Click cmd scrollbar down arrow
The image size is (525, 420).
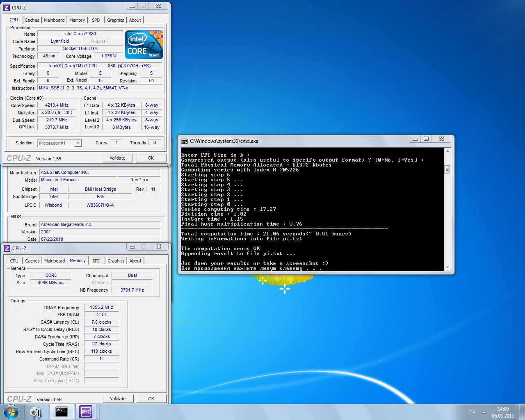447,267
